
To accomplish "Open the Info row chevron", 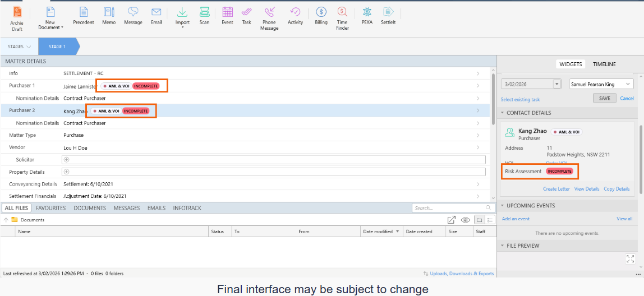I will [x=477, y=73].
